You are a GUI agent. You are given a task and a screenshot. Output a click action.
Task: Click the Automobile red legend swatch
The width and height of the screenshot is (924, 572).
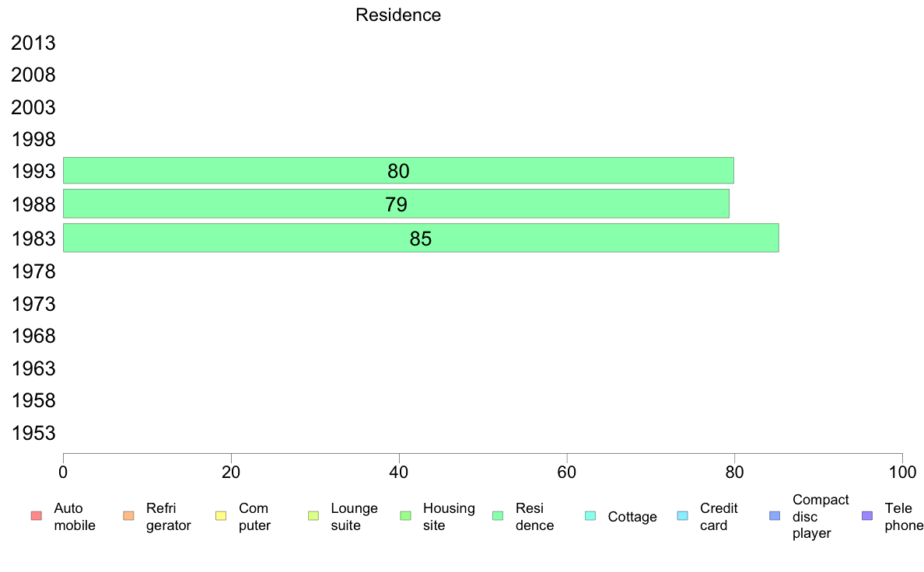37,516
